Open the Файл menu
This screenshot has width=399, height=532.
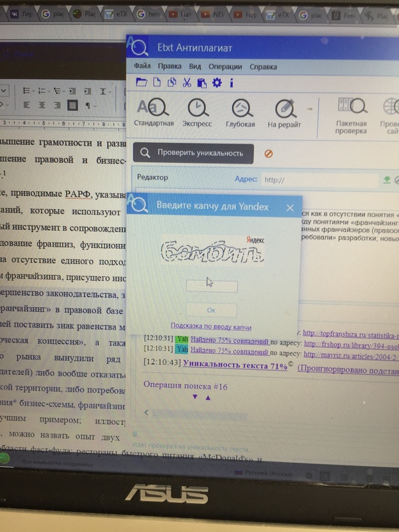click(142, 66)
